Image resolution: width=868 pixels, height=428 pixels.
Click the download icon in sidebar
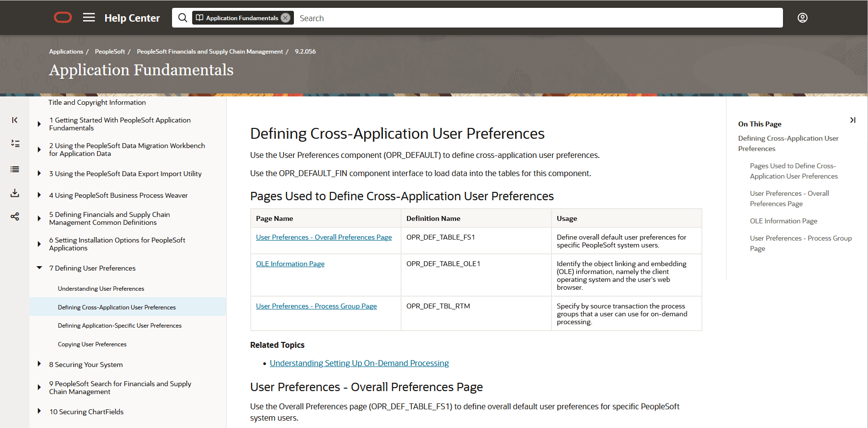click(x=15, y=193)
